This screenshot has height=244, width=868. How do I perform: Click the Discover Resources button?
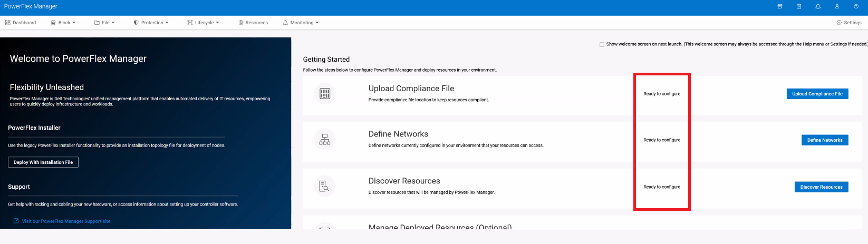[822, 187]
